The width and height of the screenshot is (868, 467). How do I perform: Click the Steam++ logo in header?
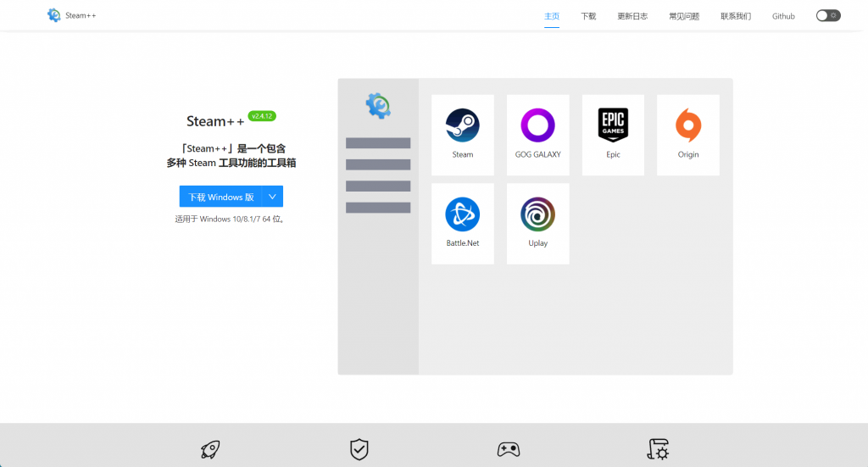[53, 15]
